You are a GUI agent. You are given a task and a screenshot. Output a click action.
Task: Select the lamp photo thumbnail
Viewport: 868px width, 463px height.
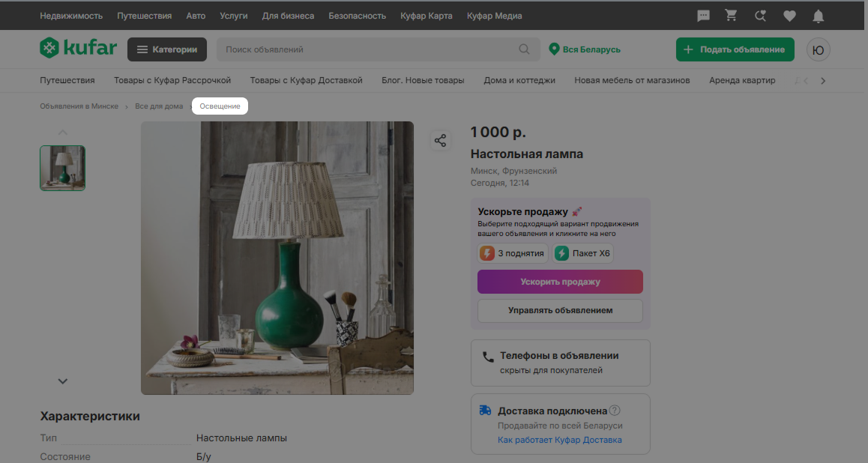(x=62, y=168)
